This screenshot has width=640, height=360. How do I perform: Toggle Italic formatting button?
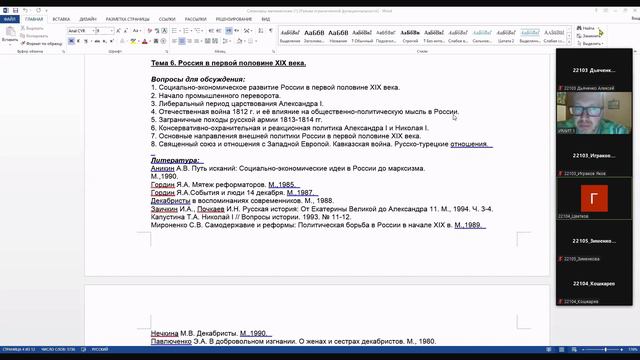[78, 41]
